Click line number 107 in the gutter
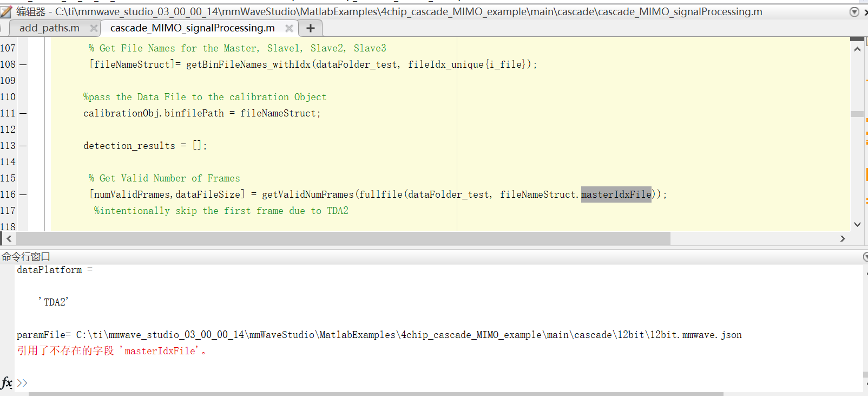The image size is (868, 396). [8, 48]
